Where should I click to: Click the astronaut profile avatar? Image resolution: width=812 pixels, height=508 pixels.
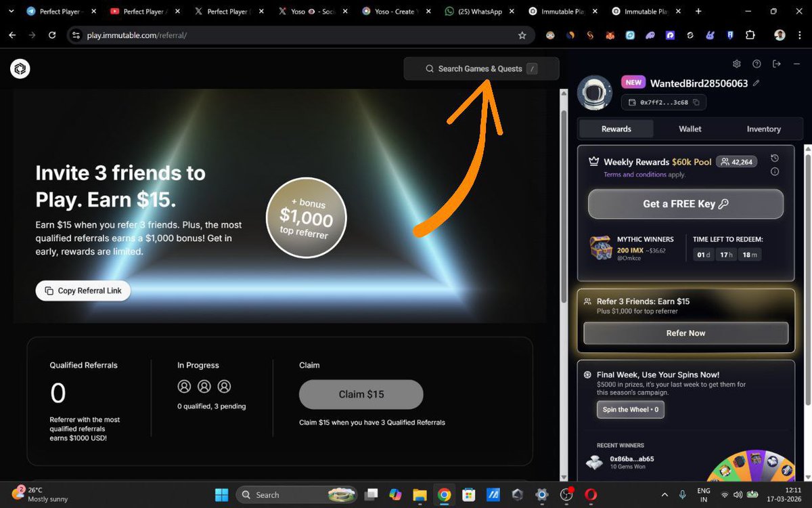click(595, 93)
